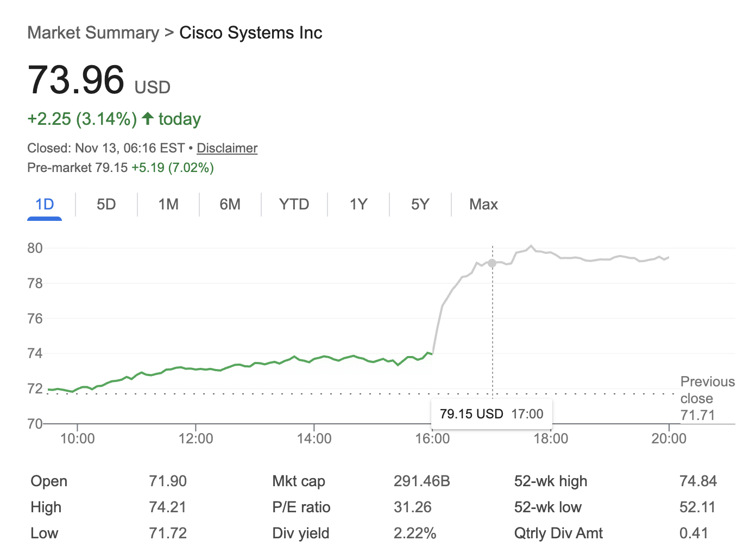Click the 79.15 USD tooltip box

(x=491, y=414)
